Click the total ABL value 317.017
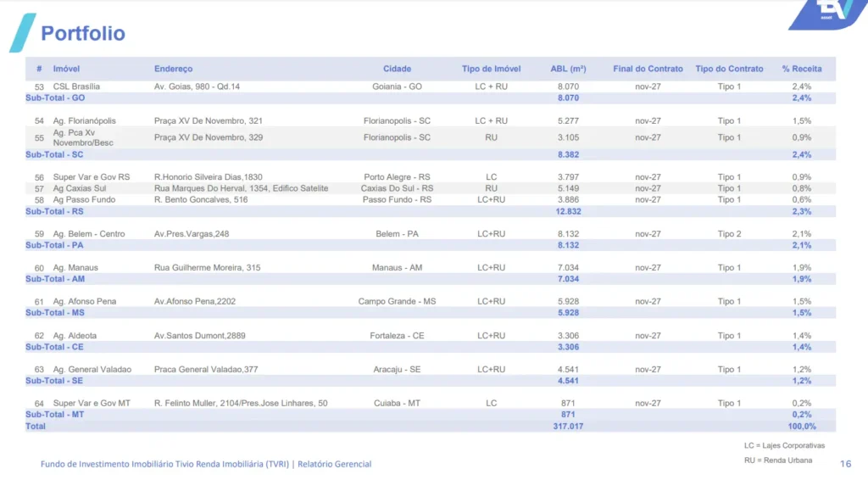 [568, 427]
